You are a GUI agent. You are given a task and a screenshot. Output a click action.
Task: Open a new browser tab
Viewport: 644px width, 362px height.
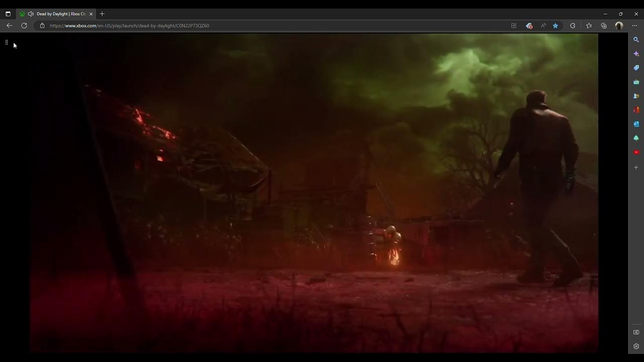102,14
